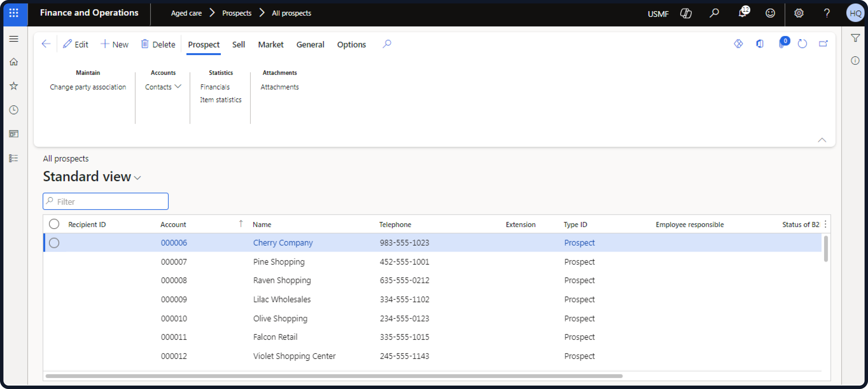Click the New button
868x389 pixels.
pyautogui.click(x=114, y=44)
